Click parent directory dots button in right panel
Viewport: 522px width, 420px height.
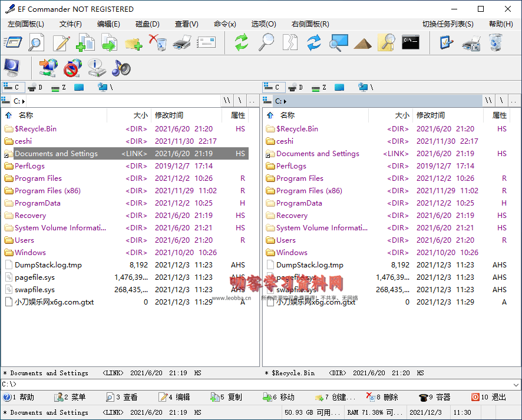point(513,101)
